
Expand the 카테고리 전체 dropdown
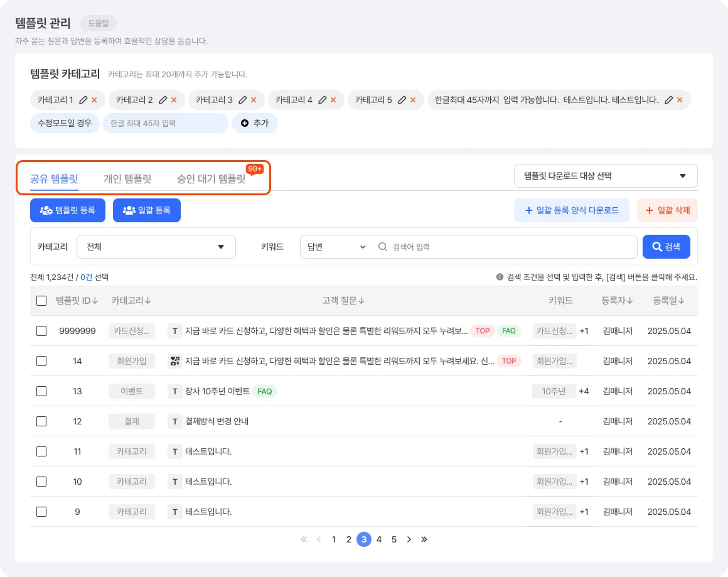156,246
